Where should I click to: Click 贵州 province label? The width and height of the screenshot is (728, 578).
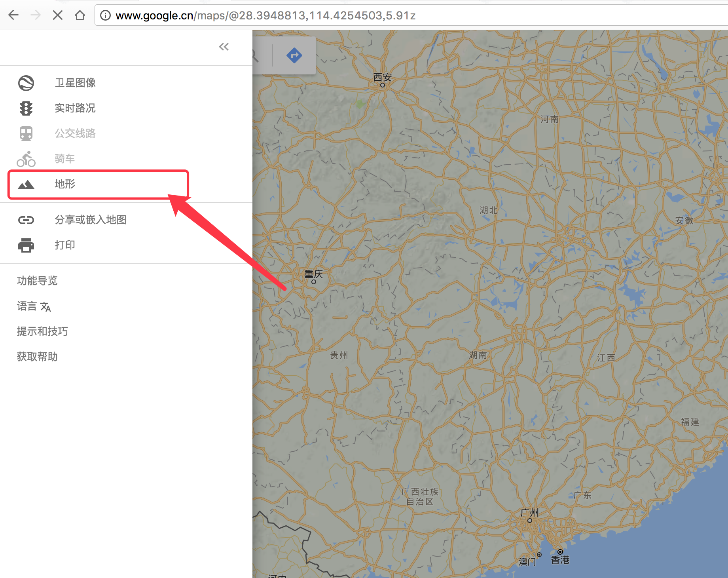[x=339, y=355]
